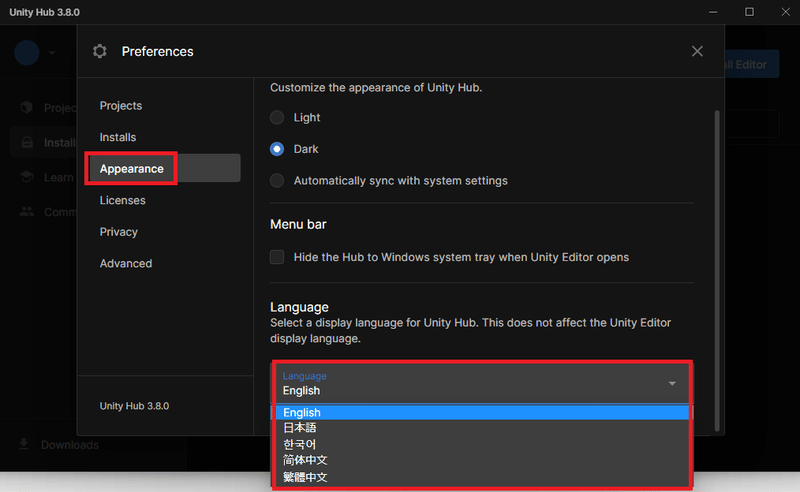Choose 한국어 in the language list
This screenshot has height=492, width=800.
point(482,444)
